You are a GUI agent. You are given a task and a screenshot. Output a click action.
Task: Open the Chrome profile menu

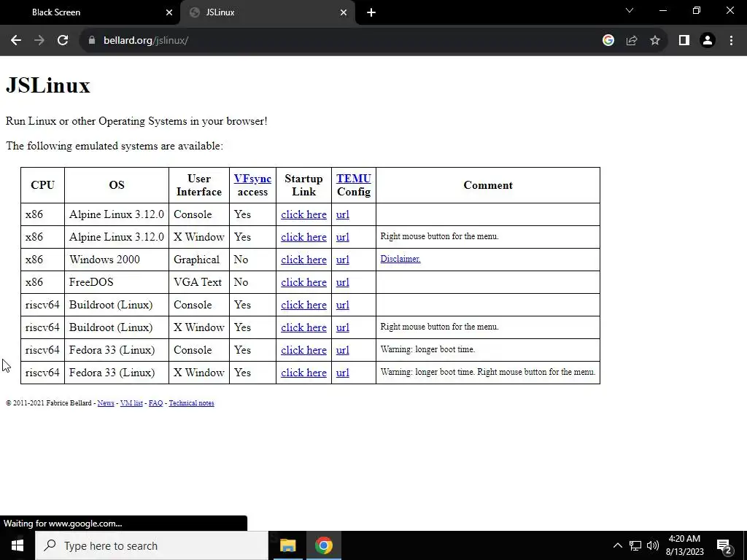(x=708, y=41)
